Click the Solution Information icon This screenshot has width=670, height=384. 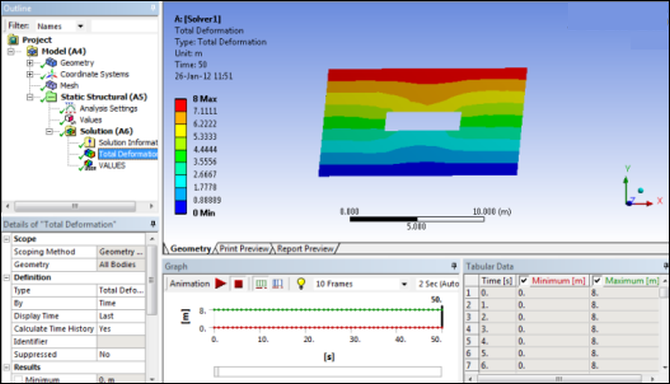tap(89, 143)
